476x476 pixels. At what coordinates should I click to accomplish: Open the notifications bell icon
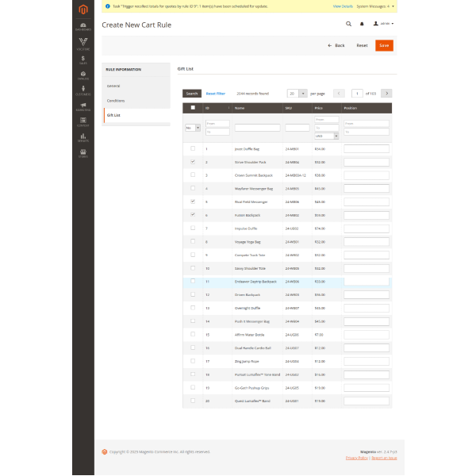coord(363,24)
